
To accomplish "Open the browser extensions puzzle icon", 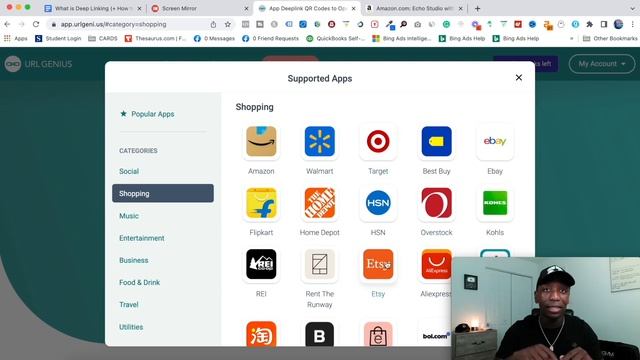I will [x=589, y=24].
